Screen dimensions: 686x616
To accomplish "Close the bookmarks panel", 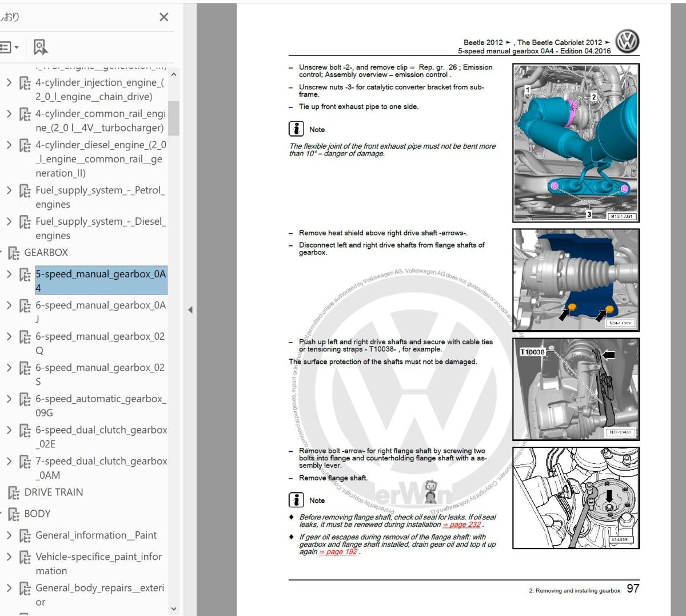I will pyautogui.click(x=164, y=17).
